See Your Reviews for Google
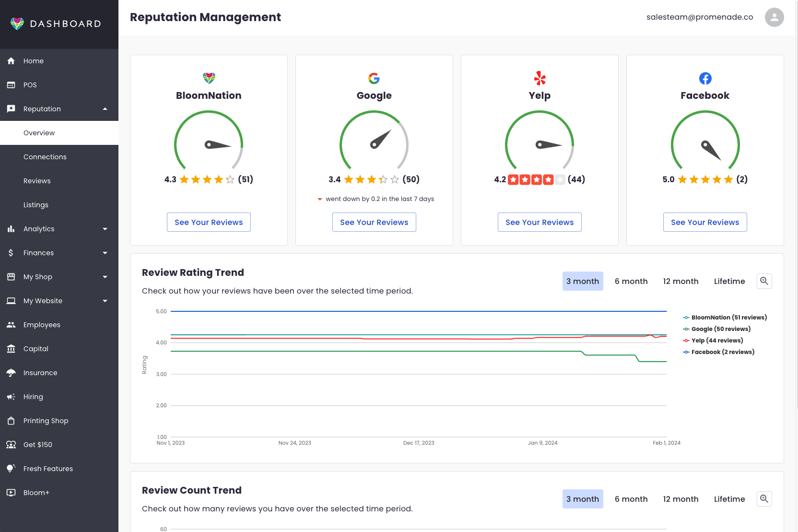The image size is (798, 532). (x=374, y=222)
